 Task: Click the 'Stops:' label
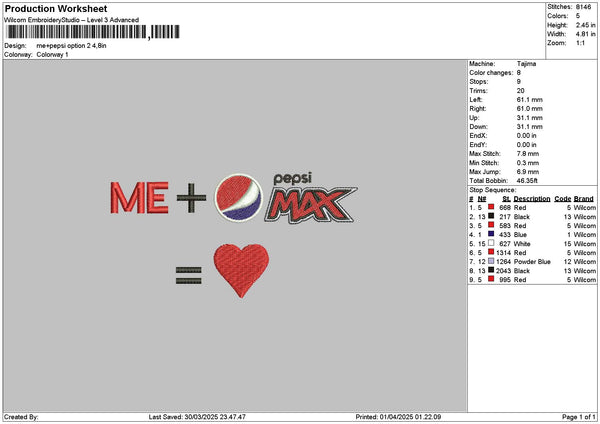[x=479, y=82]
